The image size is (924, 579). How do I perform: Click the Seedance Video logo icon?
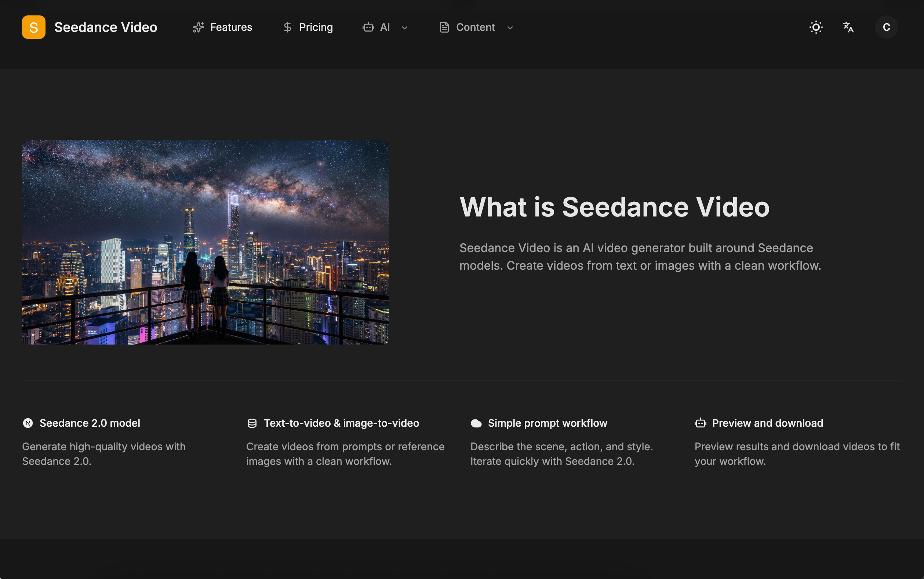(33, 27)
